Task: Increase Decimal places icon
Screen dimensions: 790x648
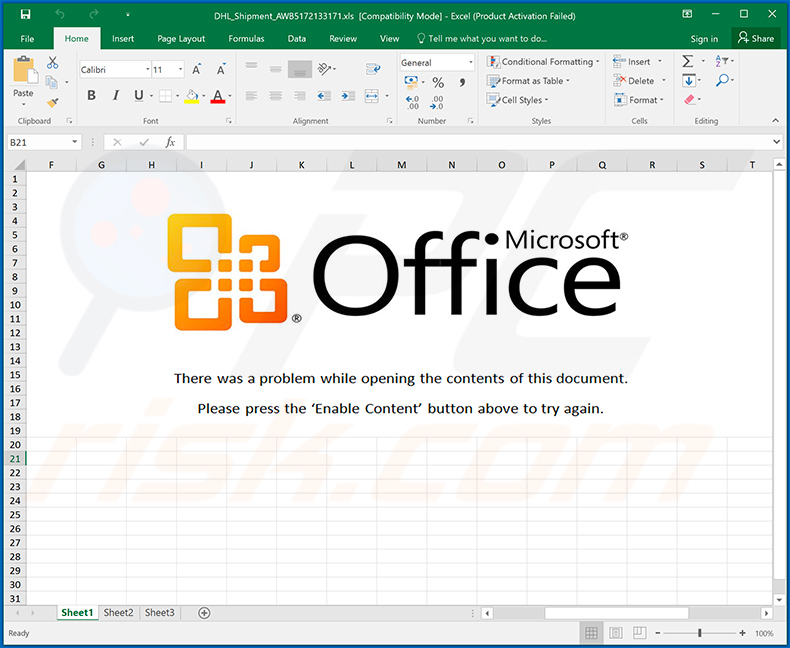Action: (x=412, y=102)
